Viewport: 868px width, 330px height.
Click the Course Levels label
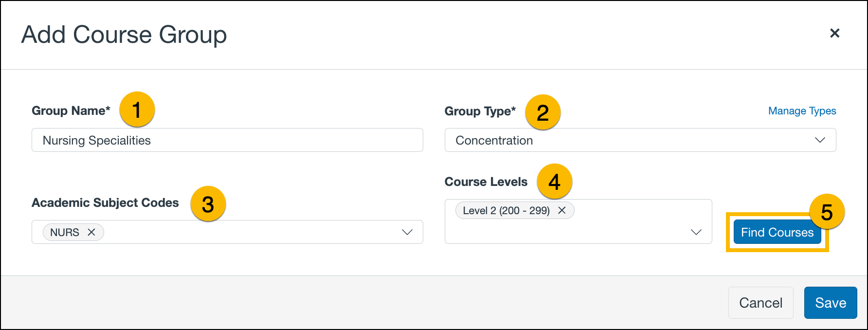[x=486, y=182]
